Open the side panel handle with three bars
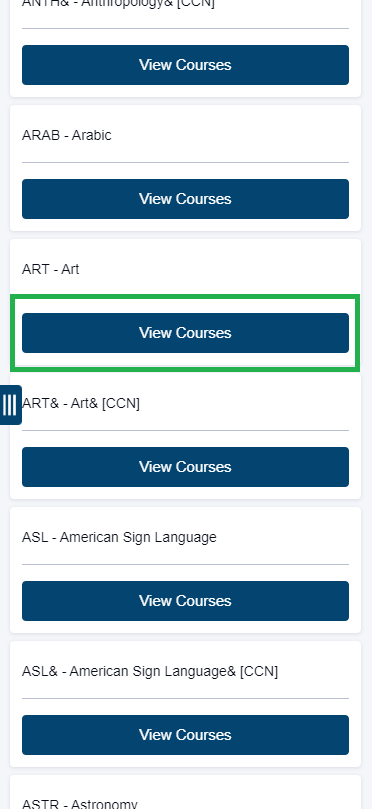The height and width of the screenshot is (809, 372). coord(10,405)
